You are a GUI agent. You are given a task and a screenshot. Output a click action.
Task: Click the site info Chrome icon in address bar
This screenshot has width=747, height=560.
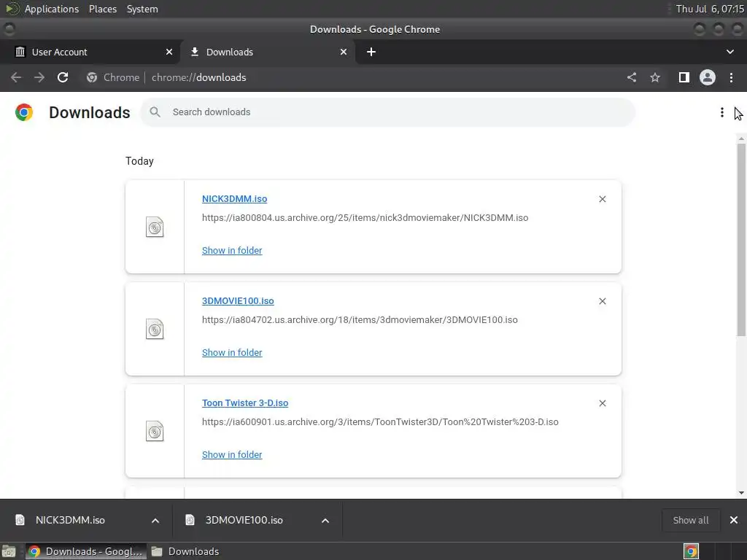[92, 77]
